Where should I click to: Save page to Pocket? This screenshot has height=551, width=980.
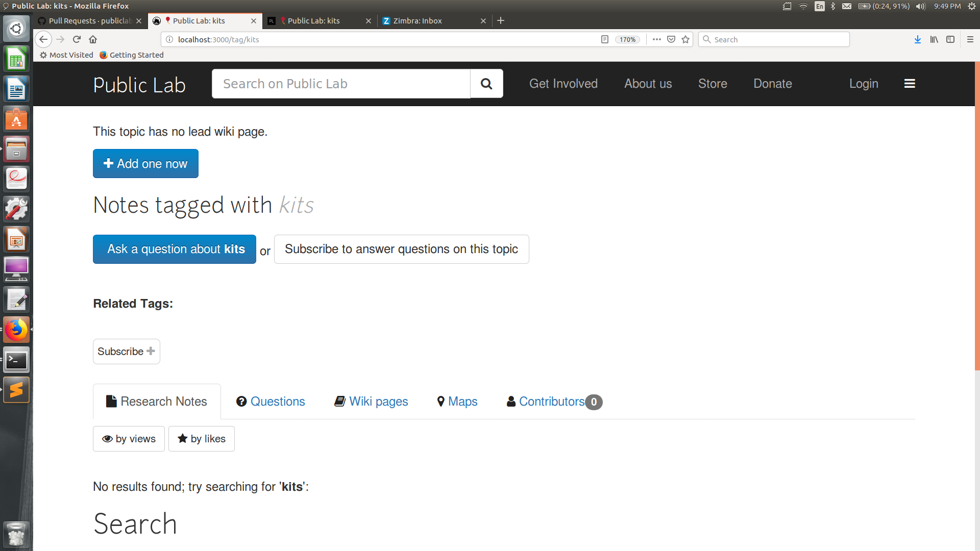pos(671,39)
